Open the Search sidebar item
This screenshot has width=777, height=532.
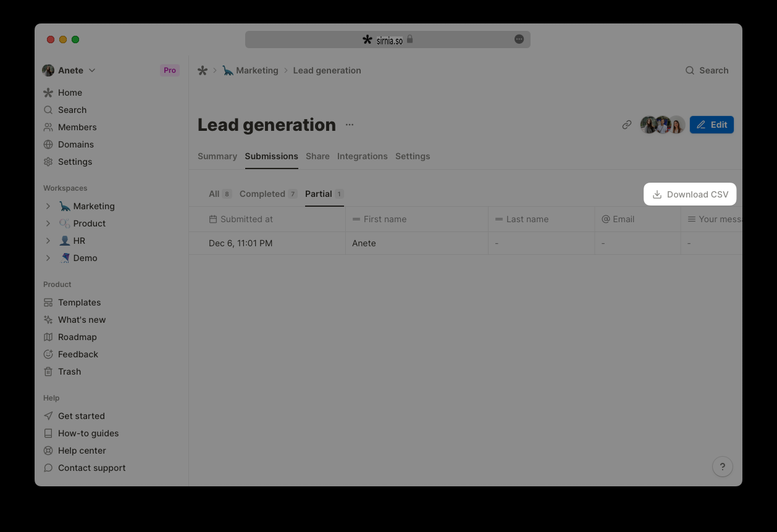(65, 110)
